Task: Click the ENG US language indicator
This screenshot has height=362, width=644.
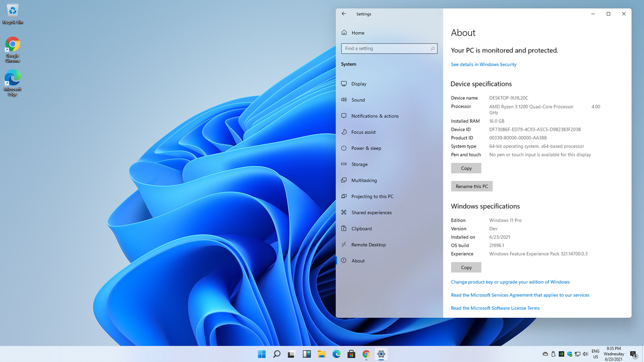Action: click(596, 354)
